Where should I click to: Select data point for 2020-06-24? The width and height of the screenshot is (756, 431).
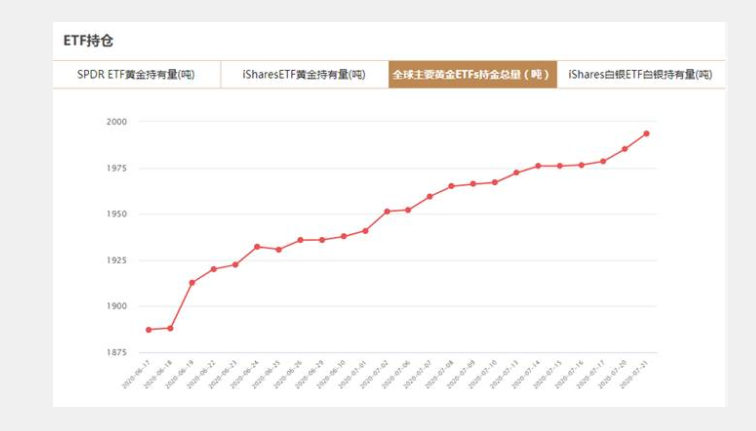[x=257, y=246]
